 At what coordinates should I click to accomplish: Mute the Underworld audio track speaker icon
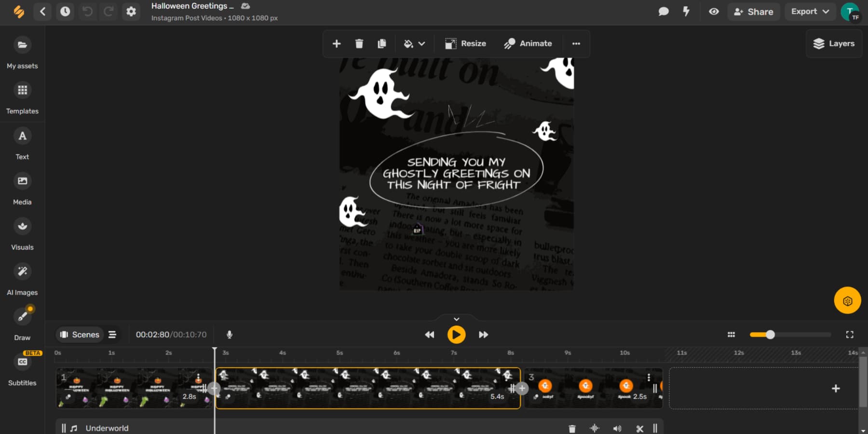point(617,428)
